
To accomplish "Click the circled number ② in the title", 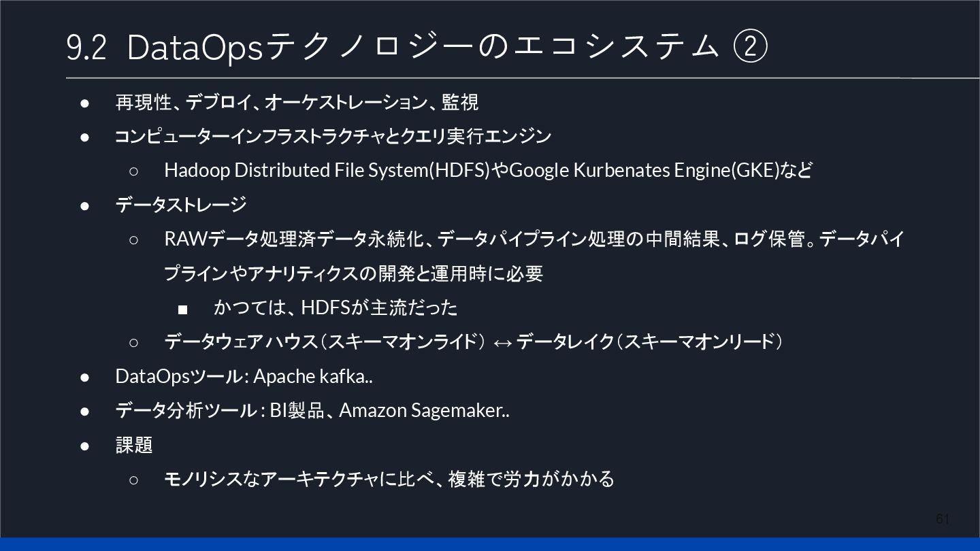I will (750, 48).
